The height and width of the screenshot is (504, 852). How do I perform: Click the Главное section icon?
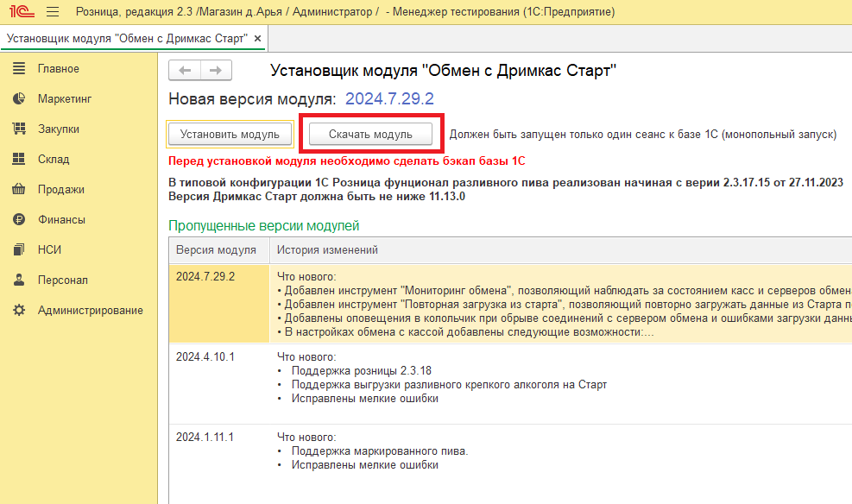point(19,69)
